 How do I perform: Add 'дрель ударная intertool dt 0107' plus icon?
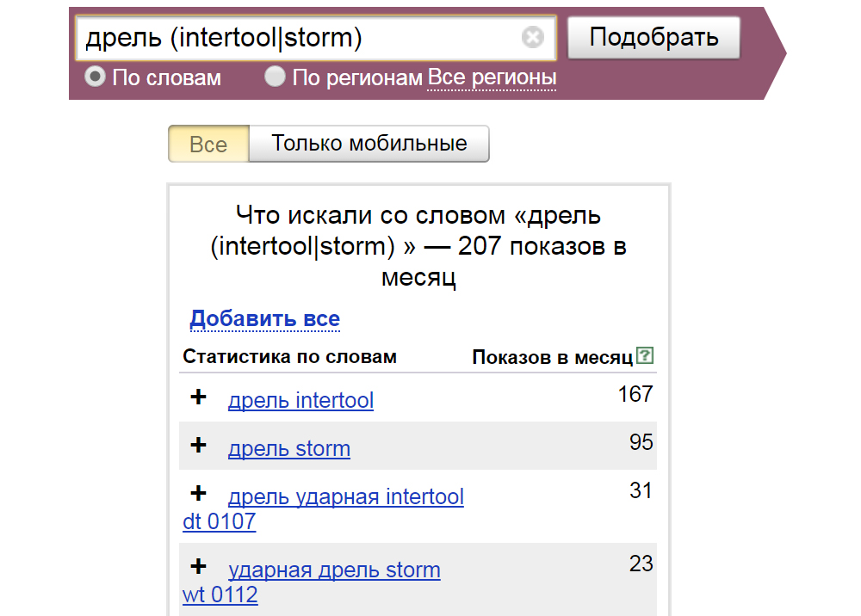(x=199, y=494)
